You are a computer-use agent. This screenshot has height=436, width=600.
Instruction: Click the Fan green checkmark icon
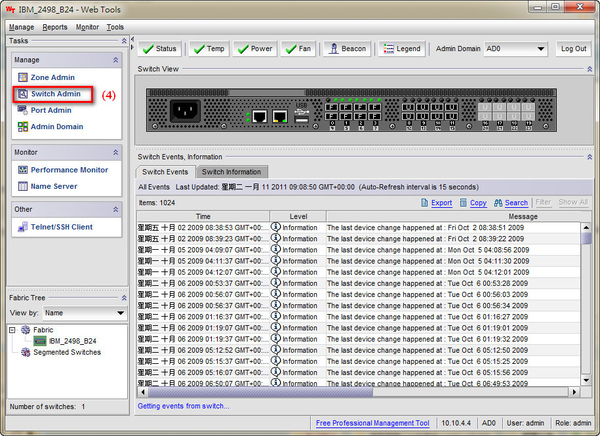click(x=291, y=49)
